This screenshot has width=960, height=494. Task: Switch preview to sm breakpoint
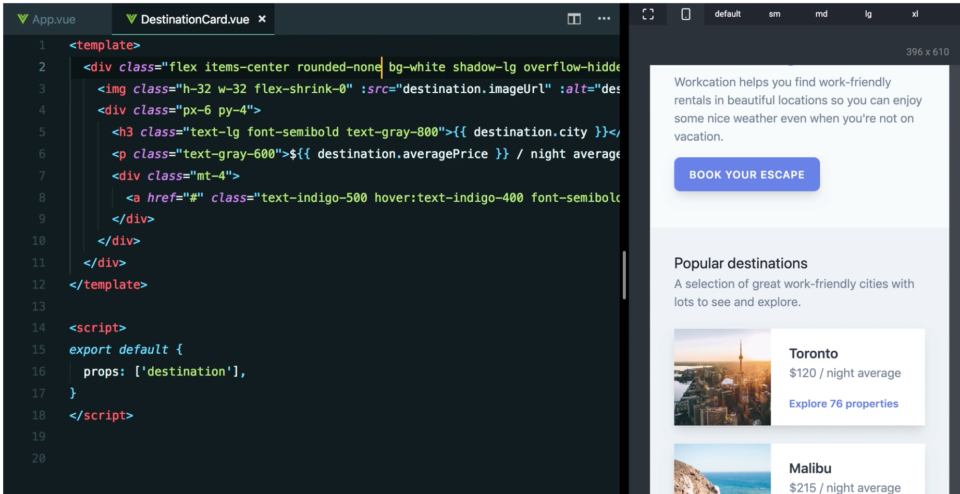click(775, 14)
